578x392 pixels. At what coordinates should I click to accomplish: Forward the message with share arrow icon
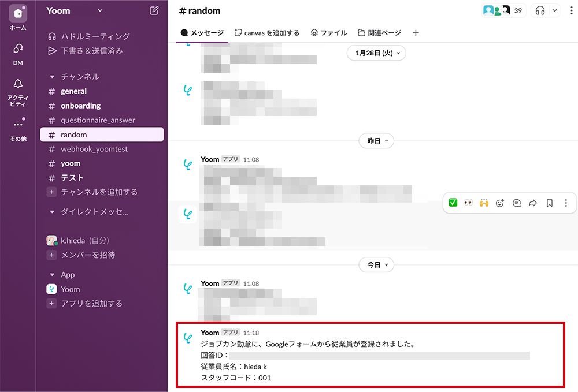(533, 203)
